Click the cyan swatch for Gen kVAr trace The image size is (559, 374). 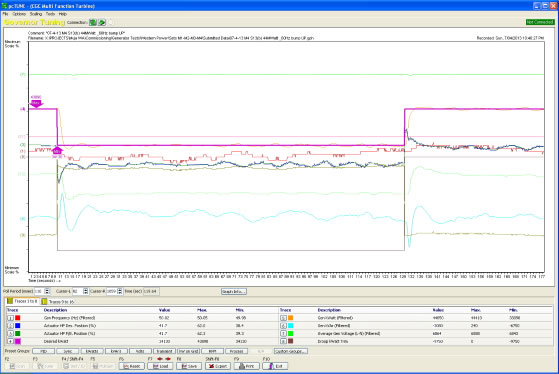pyautogui.click(x=291, y=326)
